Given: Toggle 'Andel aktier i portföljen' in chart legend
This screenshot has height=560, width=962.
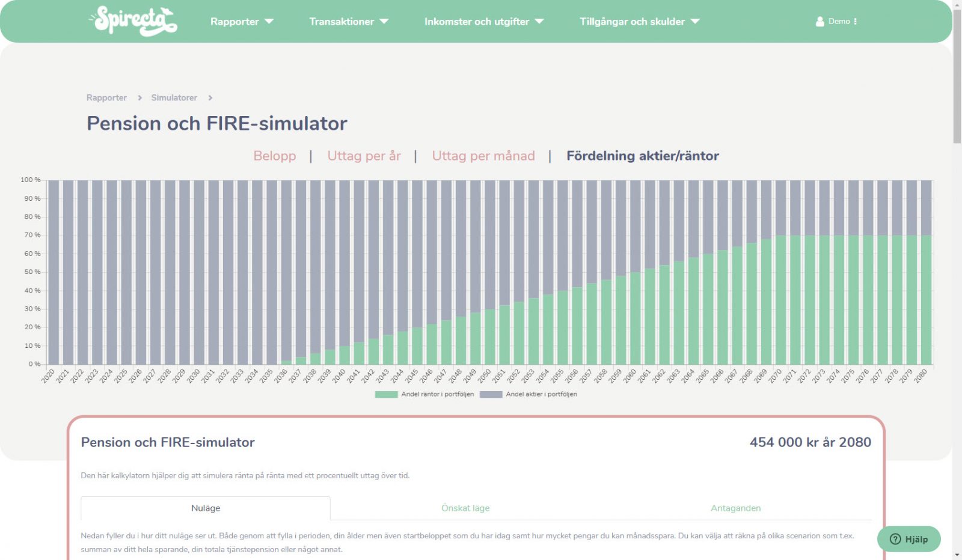Looking at the screenshot, I should pyautogui.click(x=529, y=394).
